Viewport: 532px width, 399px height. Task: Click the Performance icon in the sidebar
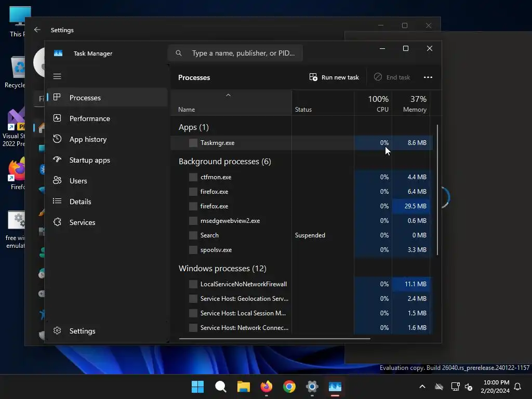click(x=57, y=118)
